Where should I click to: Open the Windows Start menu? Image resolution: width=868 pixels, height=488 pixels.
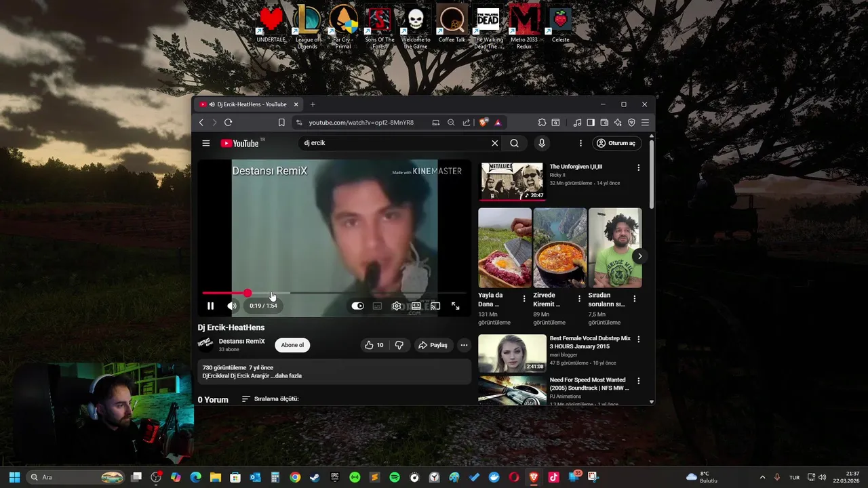[x=14, y=477]
